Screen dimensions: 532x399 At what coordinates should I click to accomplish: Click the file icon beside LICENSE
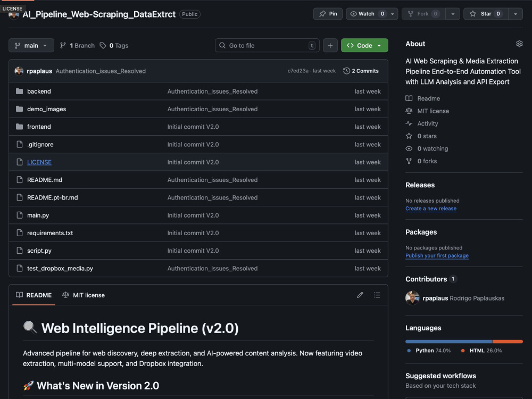tap(20, 162)
